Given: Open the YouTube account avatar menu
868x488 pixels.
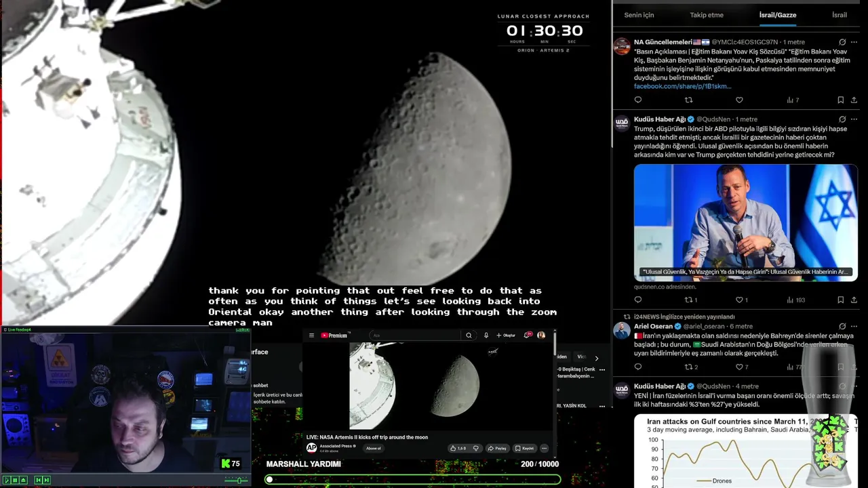Looking at the screenshot, I should [541, 335].
